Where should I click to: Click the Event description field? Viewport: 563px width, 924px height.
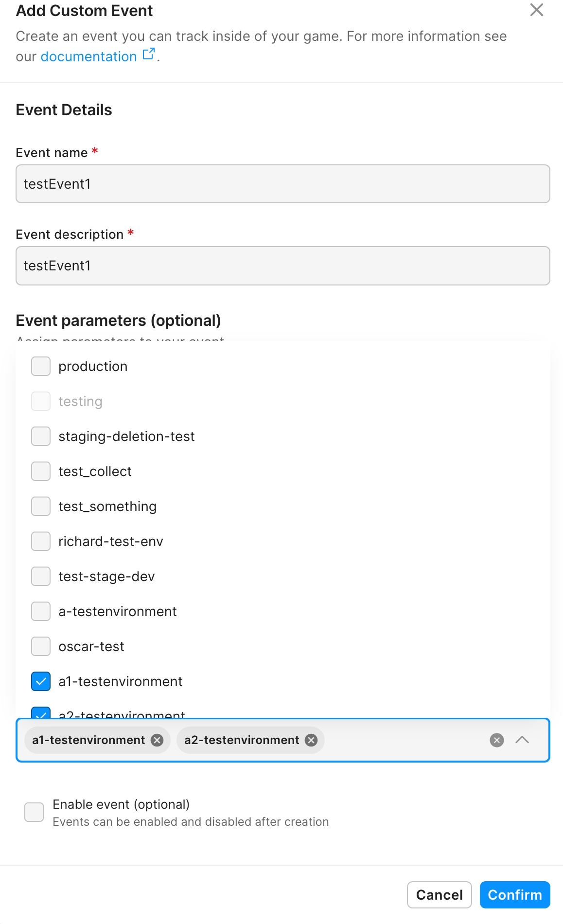(282, 266)
